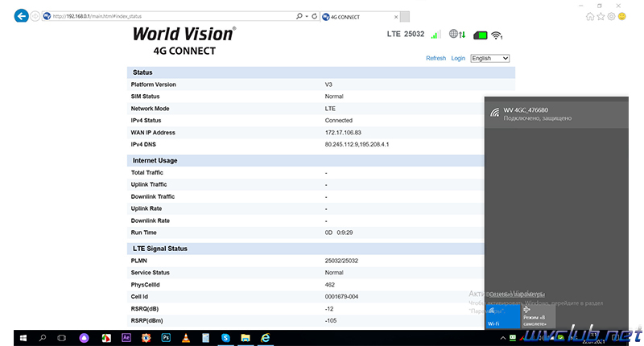Open the browser Home icon
The image size is (644, 346).
(590, 16)
